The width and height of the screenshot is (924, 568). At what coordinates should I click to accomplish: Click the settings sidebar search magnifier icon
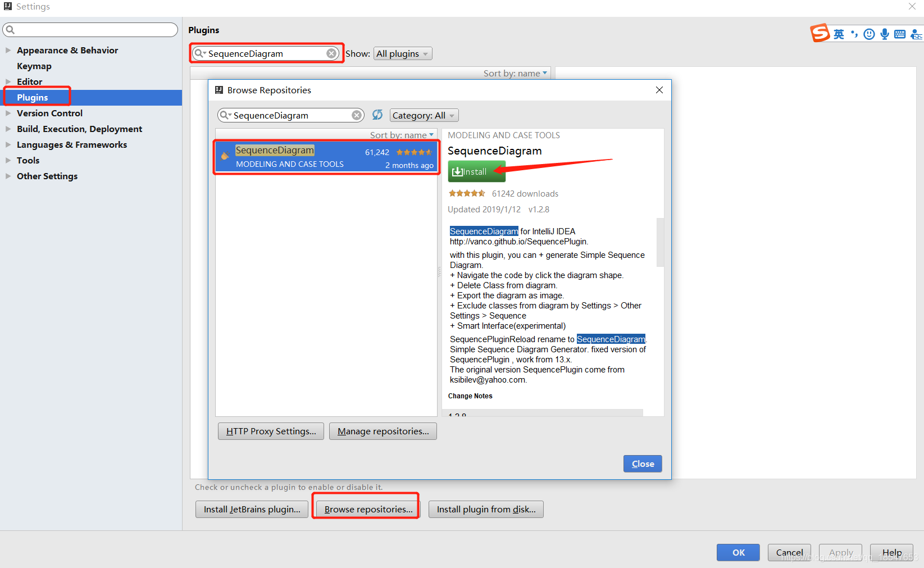(x=10, y=30)
